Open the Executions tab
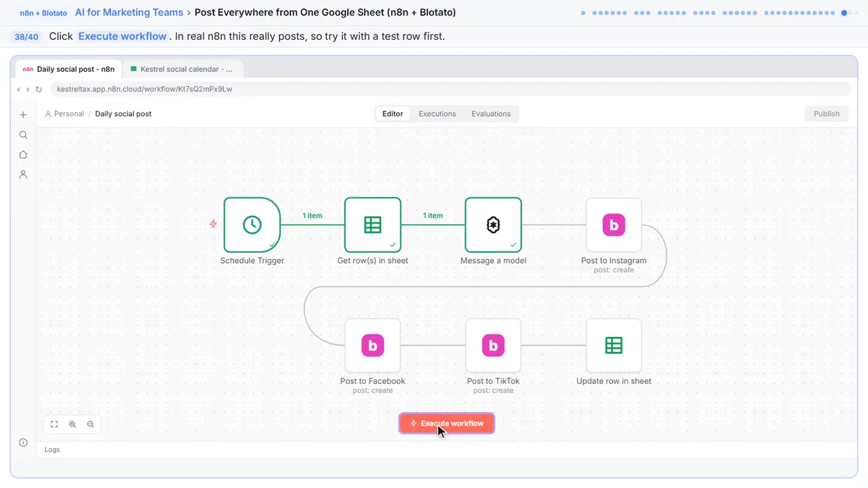 tap(437, 114)
